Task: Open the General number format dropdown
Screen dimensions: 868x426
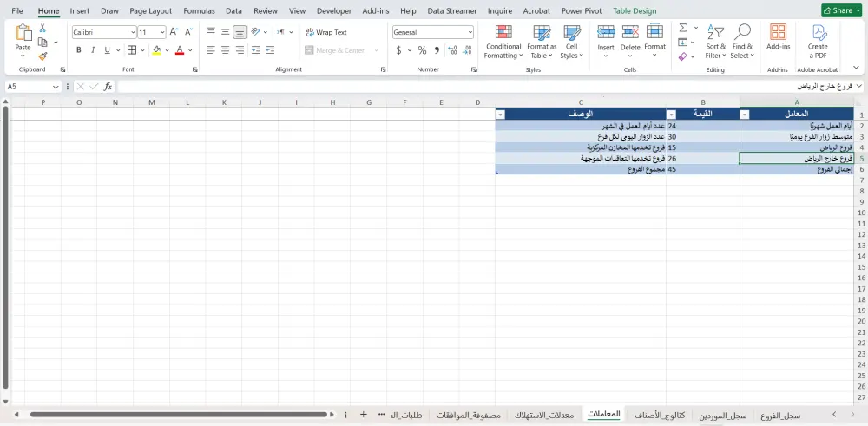Action: 470,33
